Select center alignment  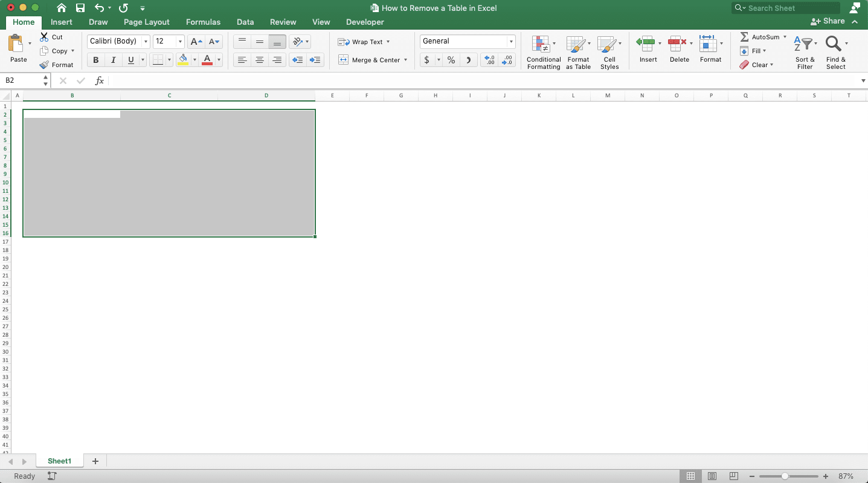260,59
